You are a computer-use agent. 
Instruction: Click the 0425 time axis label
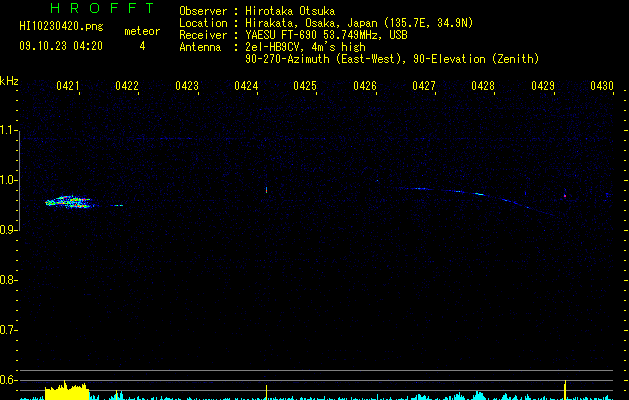(x=305, y=86)
